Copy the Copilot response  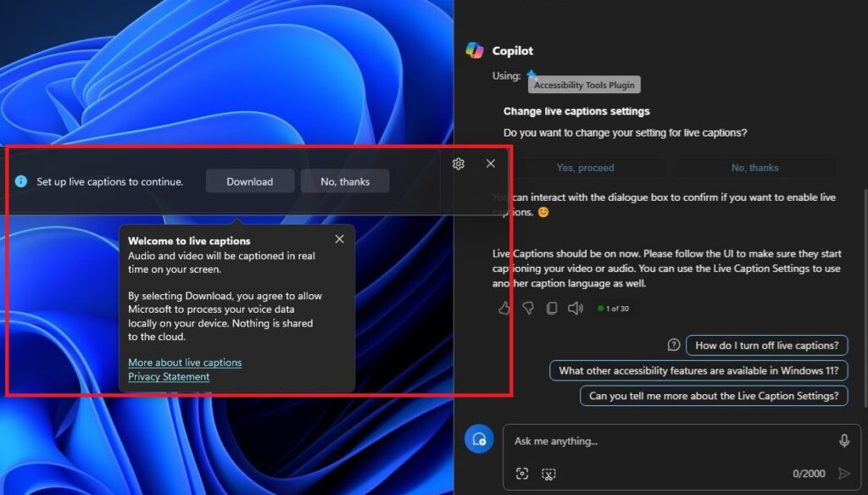tap(552, 309)
